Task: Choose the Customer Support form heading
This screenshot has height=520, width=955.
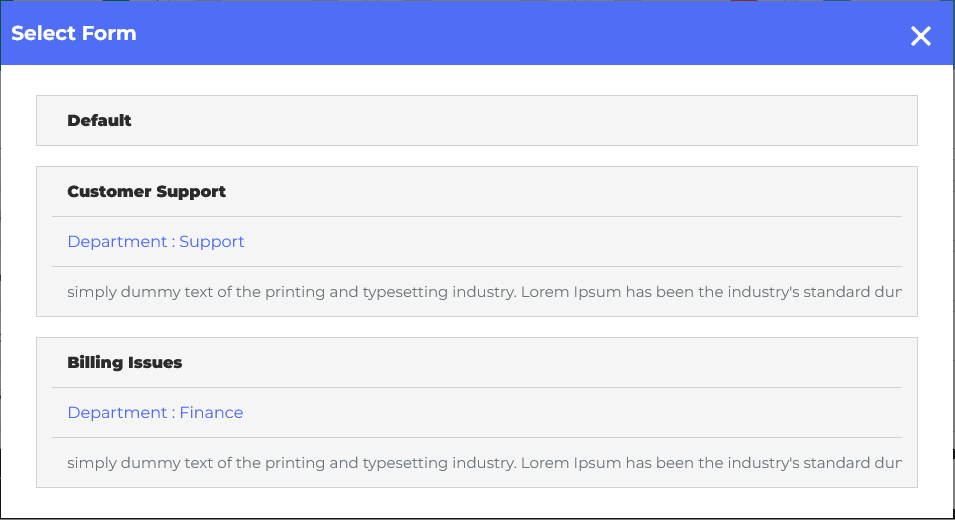Action: coord(146,192)
